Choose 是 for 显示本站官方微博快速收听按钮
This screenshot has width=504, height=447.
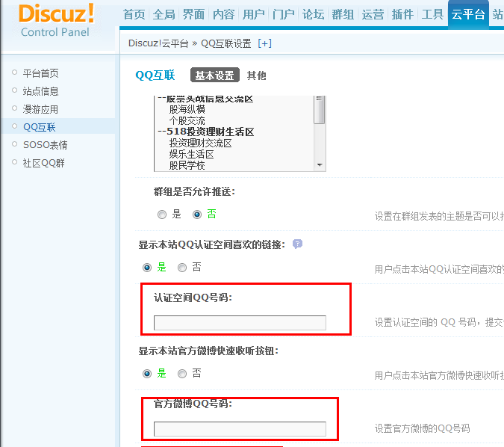(x=147, y=374)
